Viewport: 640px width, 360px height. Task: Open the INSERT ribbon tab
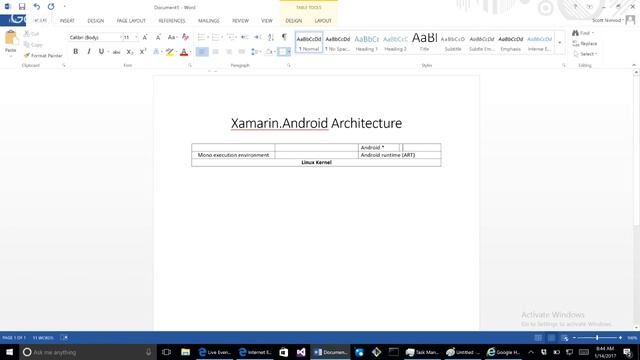point(67,21)
